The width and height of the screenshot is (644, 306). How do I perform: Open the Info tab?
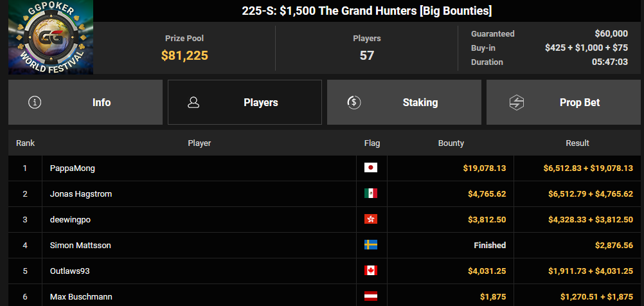point(85,102)
